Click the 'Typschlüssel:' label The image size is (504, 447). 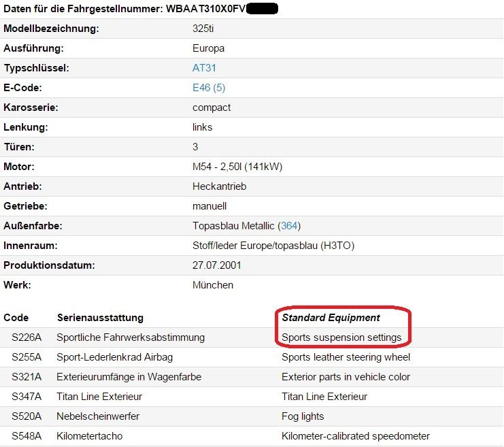(36, 68)
